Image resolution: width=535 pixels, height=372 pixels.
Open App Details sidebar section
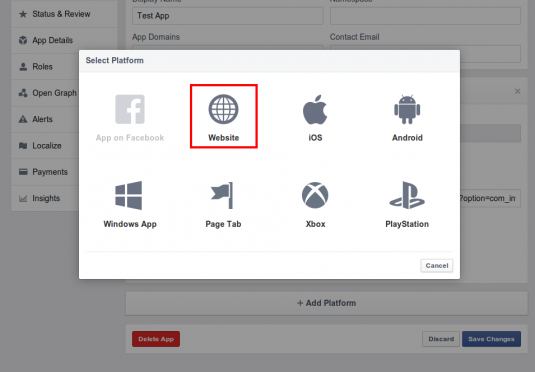click(x=64, y=40)
